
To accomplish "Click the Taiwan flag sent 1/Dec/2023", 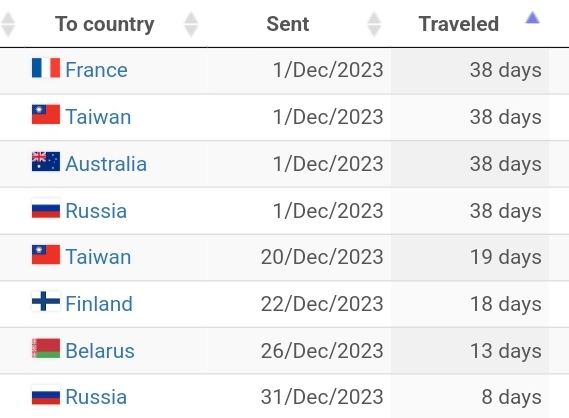I will point(46,115).
